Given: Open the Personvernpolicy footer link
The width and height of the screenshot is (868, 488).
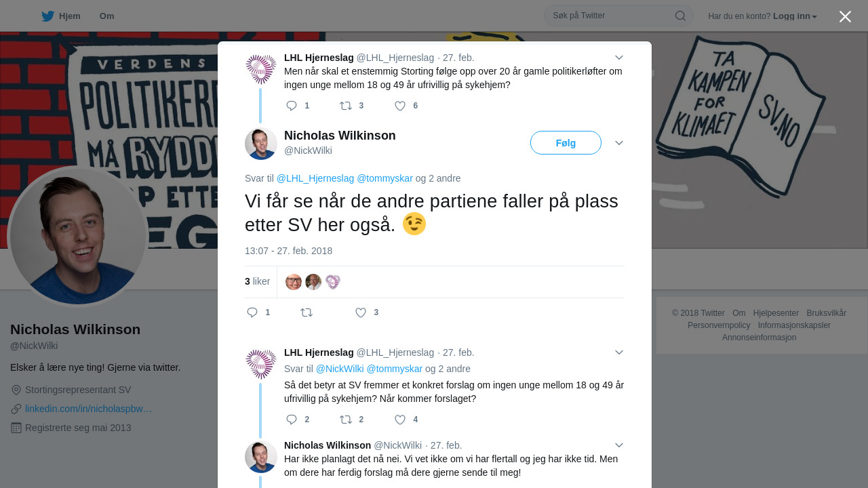Looking at the screenshot, I should 719,325.
